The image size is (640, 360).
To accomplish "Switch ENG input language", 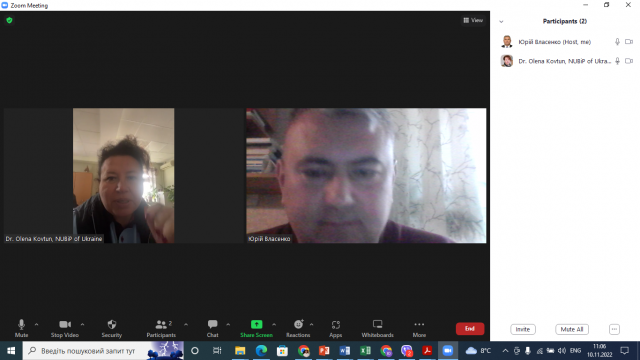I will coord(576,351).
